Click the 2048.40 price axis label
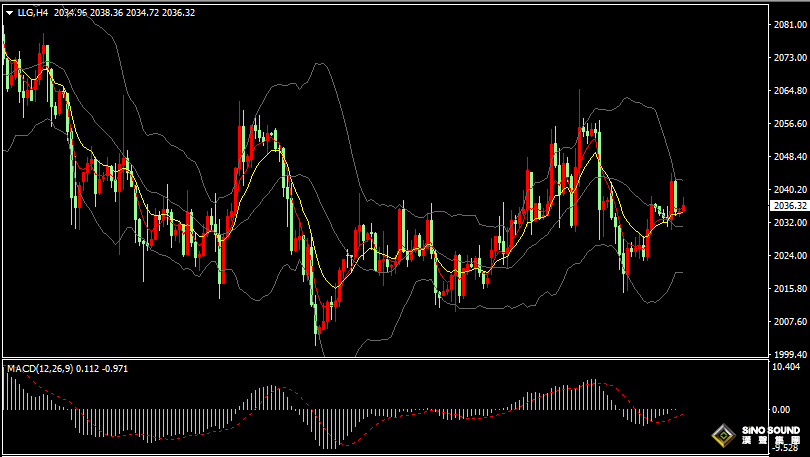Screen dimensions: 810x457 (x=789, y=157)
